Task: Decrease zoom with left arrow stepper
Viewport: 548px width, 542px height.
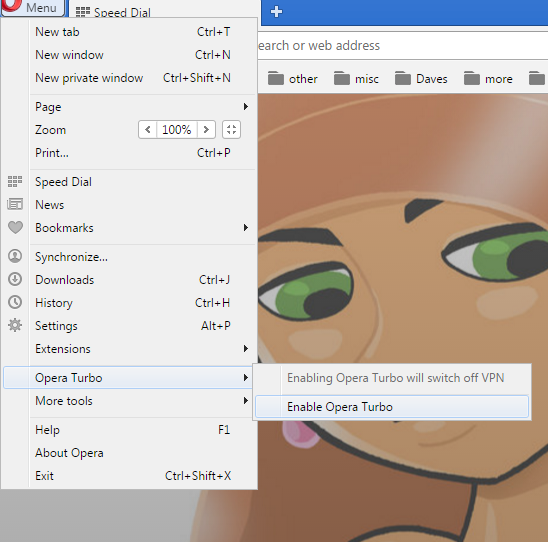Action: click(147, 130)
